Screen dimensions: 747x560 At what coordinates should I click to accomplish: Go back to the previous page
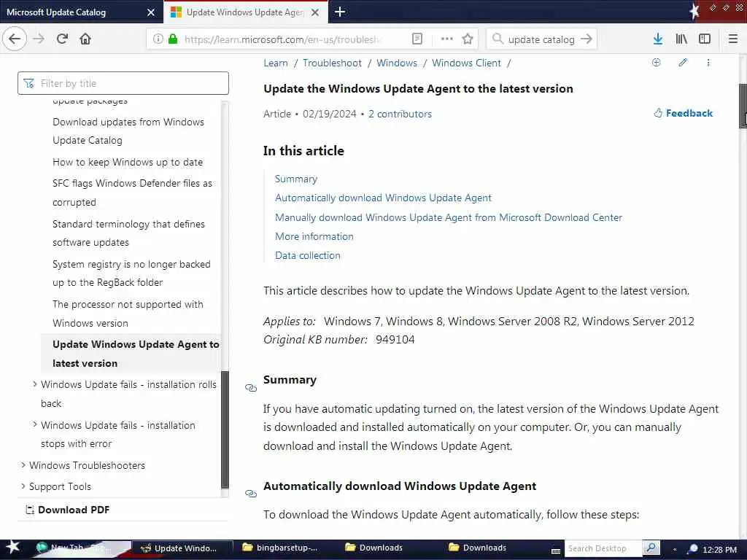(x=15, y=39)
